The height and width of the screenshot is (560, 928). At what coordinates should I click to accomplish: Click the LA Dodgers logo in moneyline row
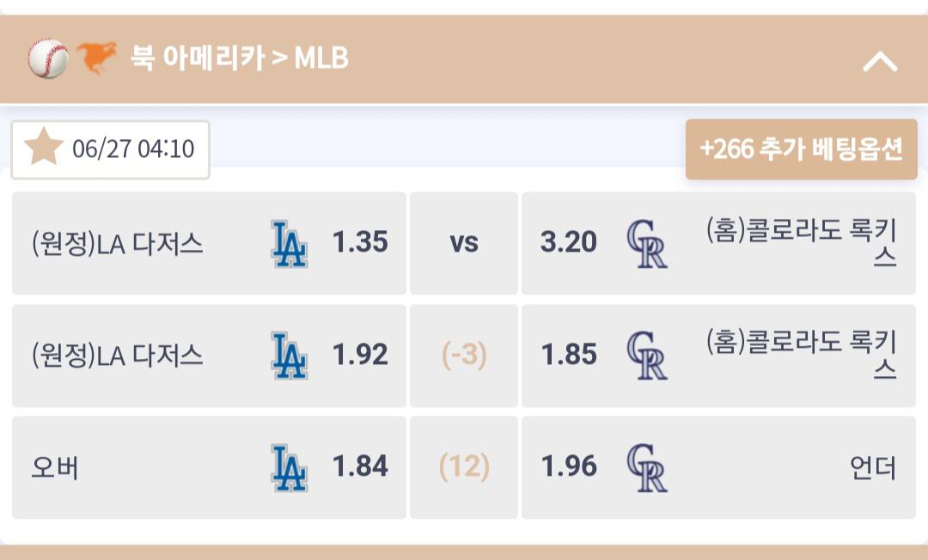pyautogui.click(x=290, y=244)
